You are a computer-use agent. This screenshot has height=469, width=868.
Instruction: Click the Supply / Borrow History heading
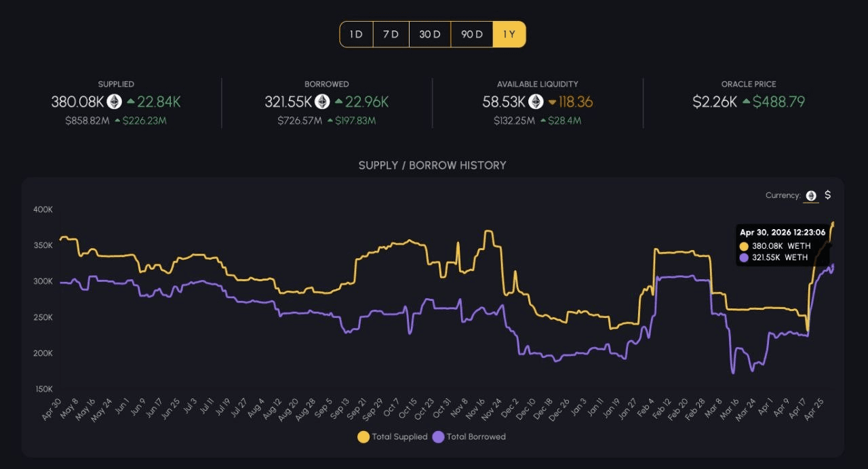click(x=433, y=165)
